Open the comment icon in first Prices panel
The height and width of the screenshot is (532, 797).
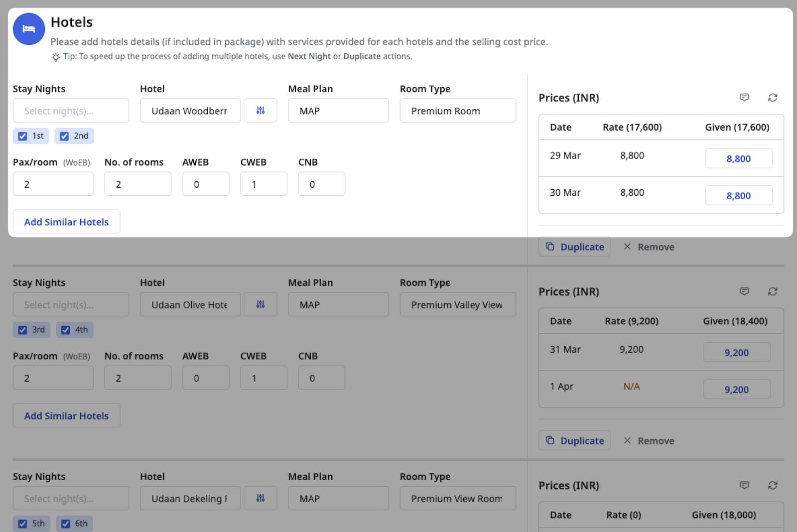(744, 98)
